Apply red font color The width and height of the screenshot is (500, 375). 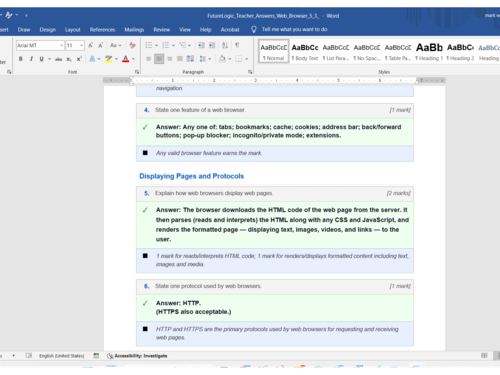click(126, 59)
